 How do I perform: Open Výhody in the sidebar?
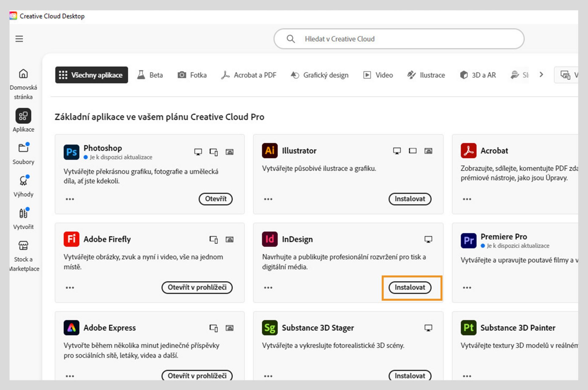(x=23, y=181)
